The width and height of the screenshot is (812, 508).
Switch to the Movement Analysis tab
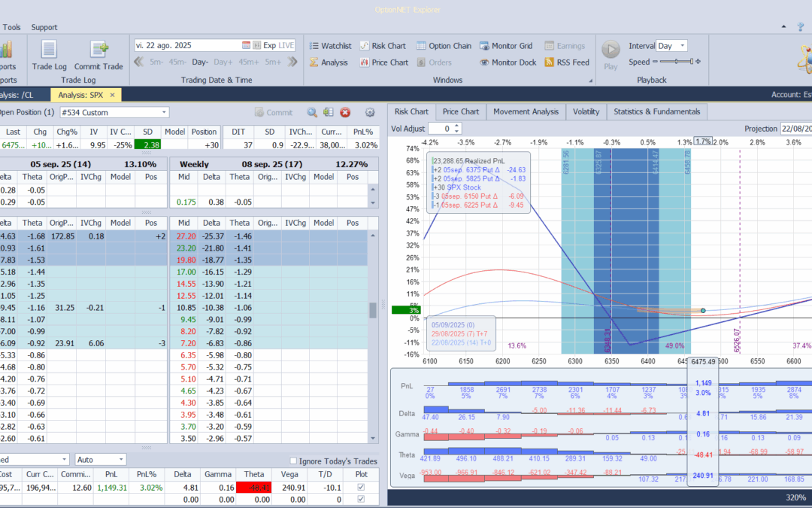526,111
